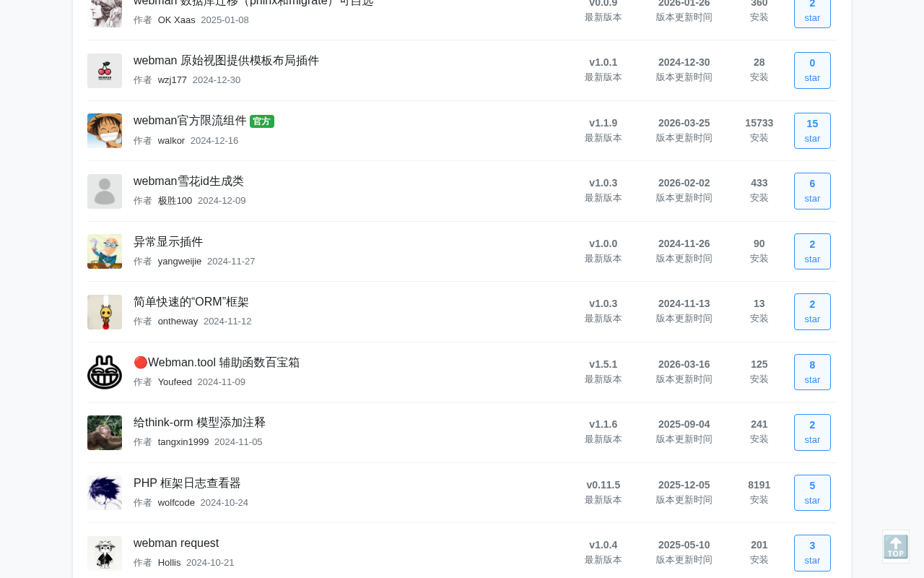Star the think-orm 模型添加注释 plugin
Image resolution: width=924 pixels, height=578 pixels.
(812, 432)
